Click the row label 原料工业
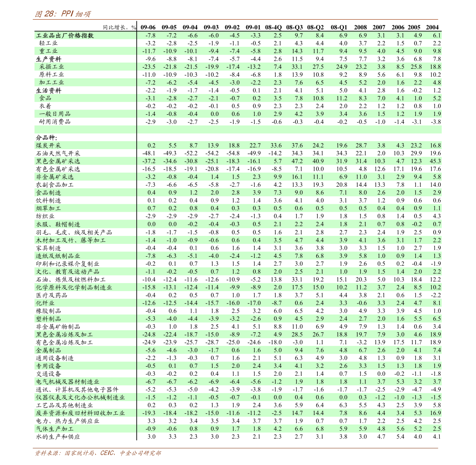476x465 pixels. coord(51,75)
